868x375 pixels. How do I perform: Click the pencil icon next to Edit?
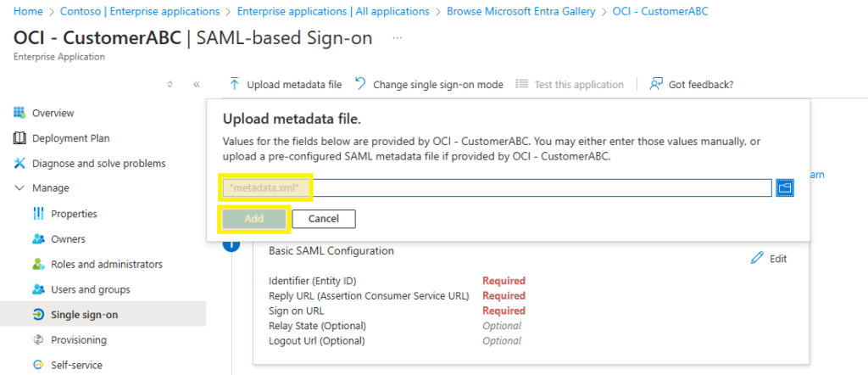[x=757, y=258]
